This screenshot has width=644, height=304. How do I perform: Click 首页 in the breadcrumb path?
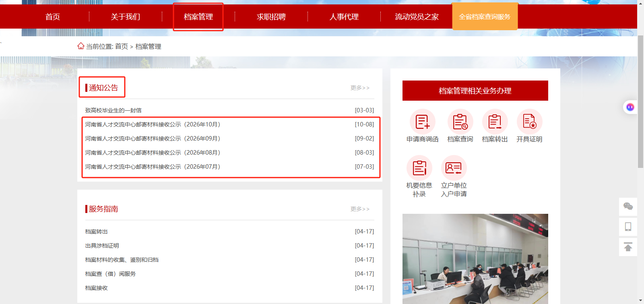pos(121,47)
